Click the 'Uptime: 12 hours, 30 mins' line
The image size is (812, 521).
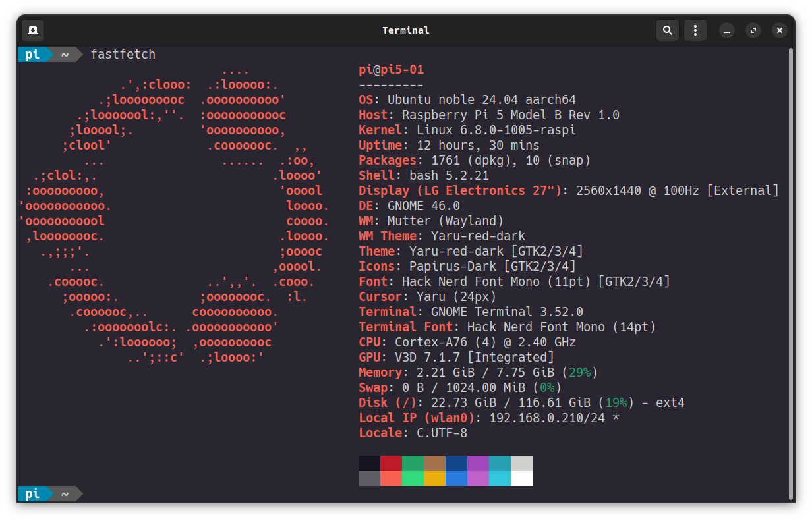pyautogui.click(x=449, y=146)
